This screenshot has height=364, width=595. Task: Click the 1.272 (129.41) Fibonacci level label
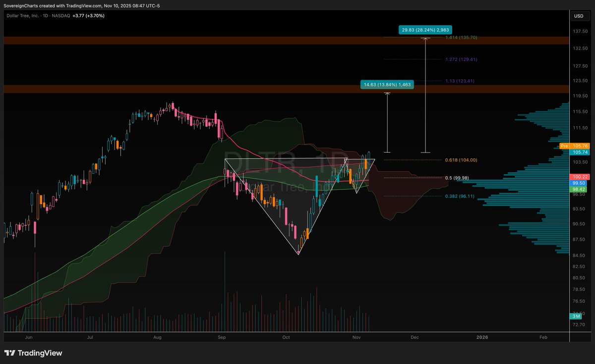click(x=462, y=59)
